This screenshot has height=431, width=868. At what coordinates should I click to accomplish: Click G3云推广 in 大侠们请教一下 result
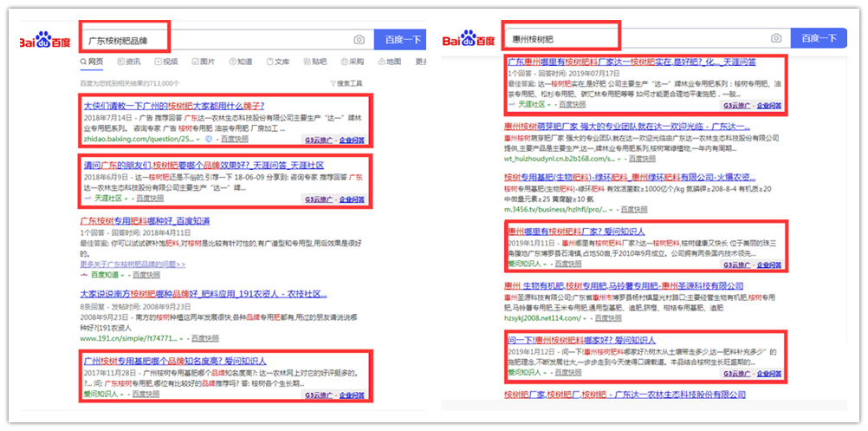pos(318,140)
